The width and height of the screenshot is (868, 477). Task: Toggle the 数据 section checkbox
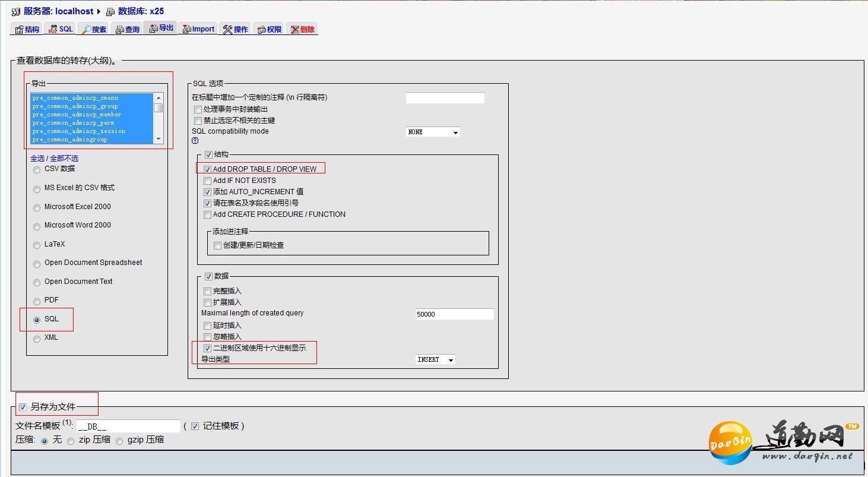click(x=208, y=276)
